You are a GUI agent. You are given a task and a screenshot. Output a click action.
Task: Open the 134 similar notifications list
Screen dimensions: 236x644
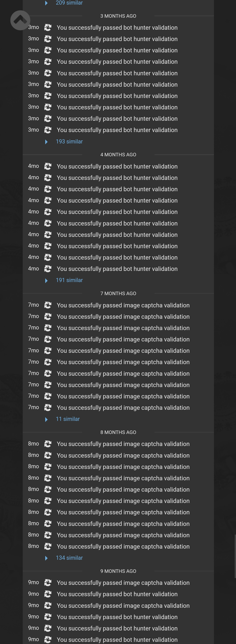(x=69, y=558)
